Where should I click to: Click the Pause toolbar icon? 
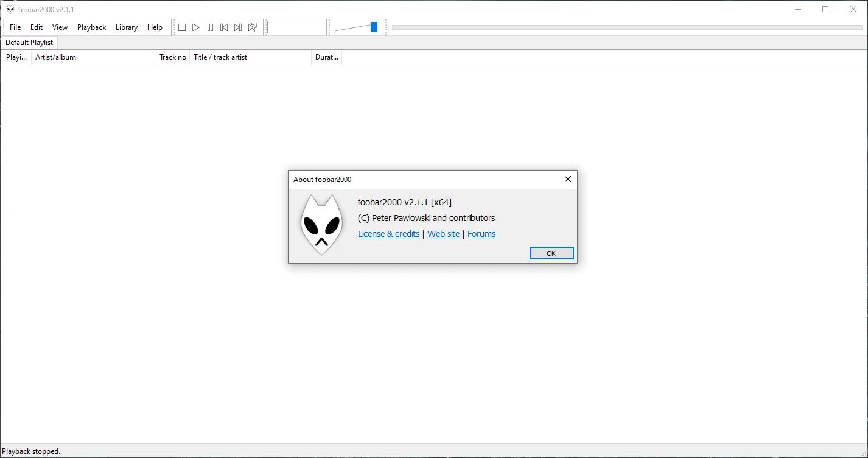coord(210,27)
